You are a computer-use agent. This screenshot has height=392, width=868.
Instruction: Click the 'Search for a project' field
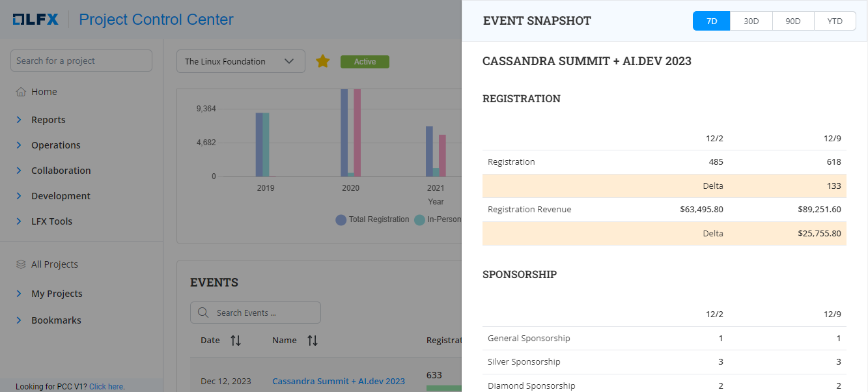tap(81, 61)
